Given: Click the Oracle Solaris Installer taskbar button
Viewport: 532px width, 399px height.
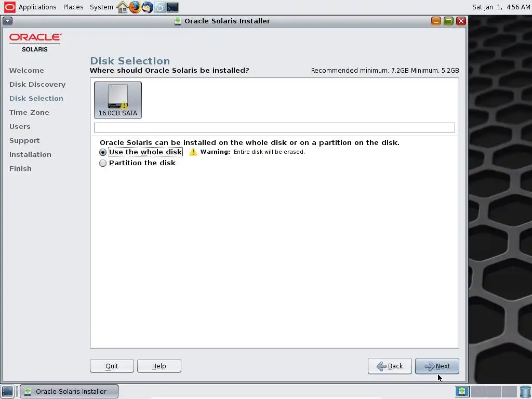Looking at the screenshot, I should tap(69, 391).
